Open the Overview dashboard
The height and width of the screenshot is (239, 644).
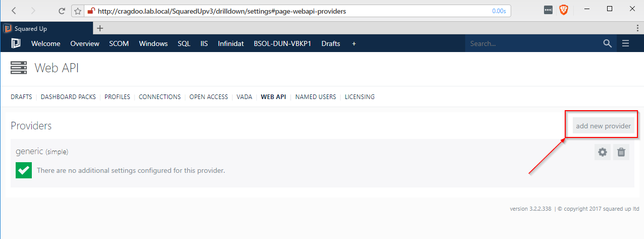coord(85,43)
